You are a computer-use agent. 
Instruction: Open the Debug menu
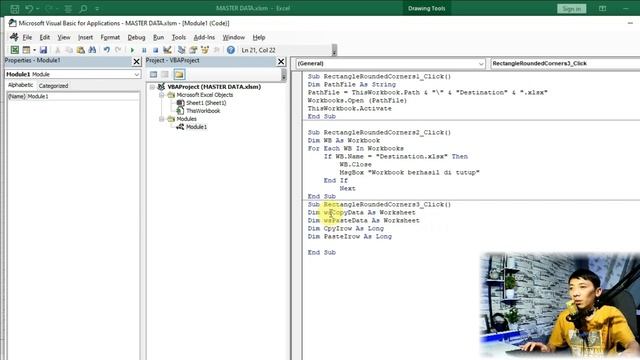(x=136, y=37)
